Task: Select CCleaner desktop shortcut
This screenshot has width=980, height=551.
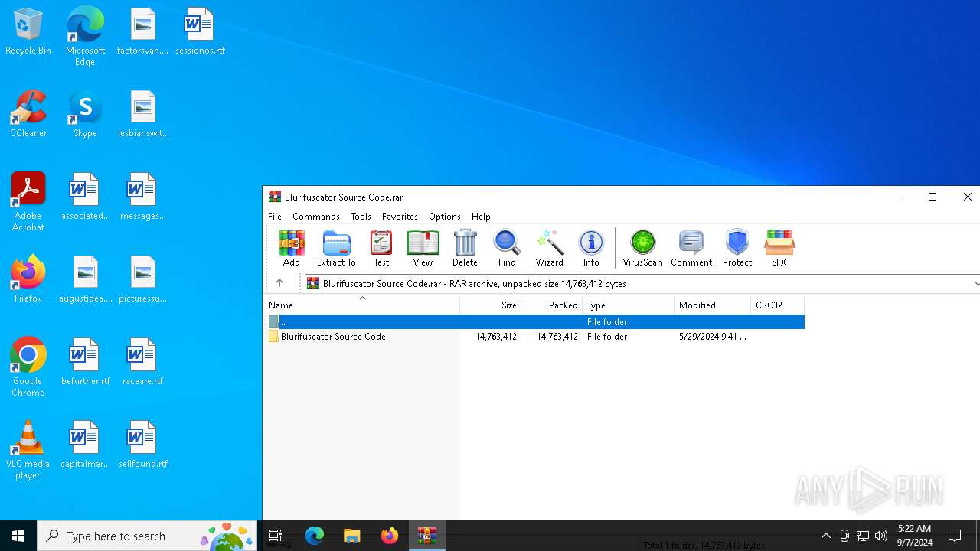Action: pyautogui.click(x=28, y=115)
